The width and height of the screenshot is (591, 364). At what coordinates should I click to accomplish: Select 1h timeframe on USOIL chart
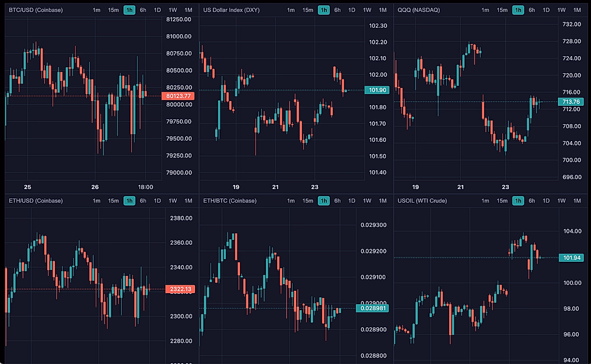click(x=518, y=201)
